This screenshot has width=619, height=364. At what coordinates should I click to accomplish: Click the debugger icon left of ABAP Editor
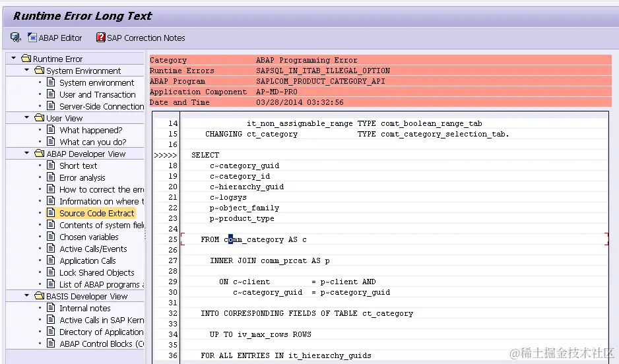(15, 38)
